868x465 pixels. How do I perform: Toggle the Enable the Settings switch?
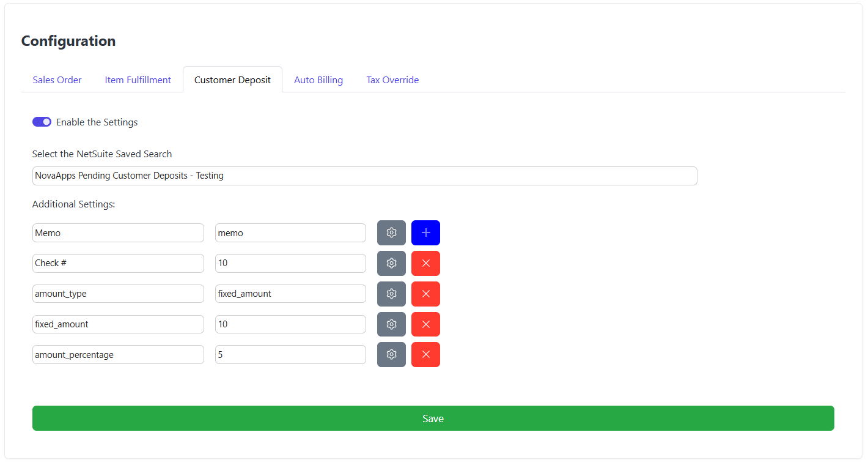42,122
